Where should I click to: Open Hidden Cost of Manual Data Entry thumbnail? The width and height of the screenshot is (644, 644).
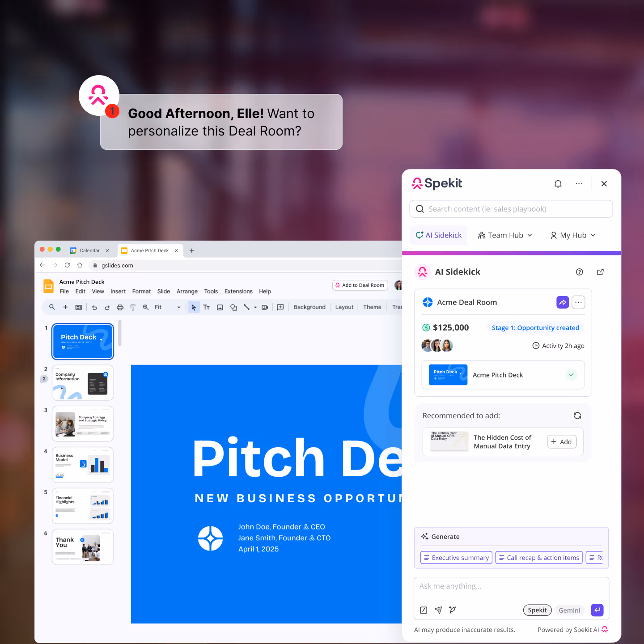449,441
